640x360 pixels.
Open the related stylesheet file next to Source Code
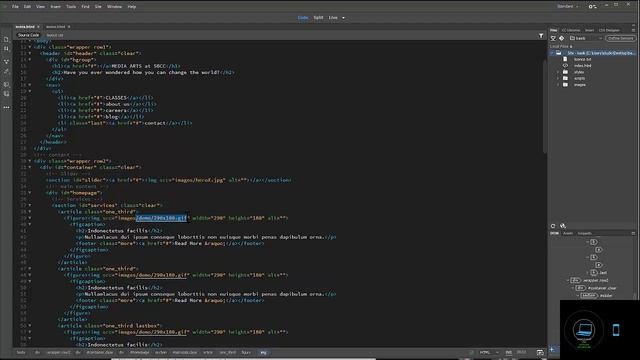pyautogui.click(x=55, y=35)
